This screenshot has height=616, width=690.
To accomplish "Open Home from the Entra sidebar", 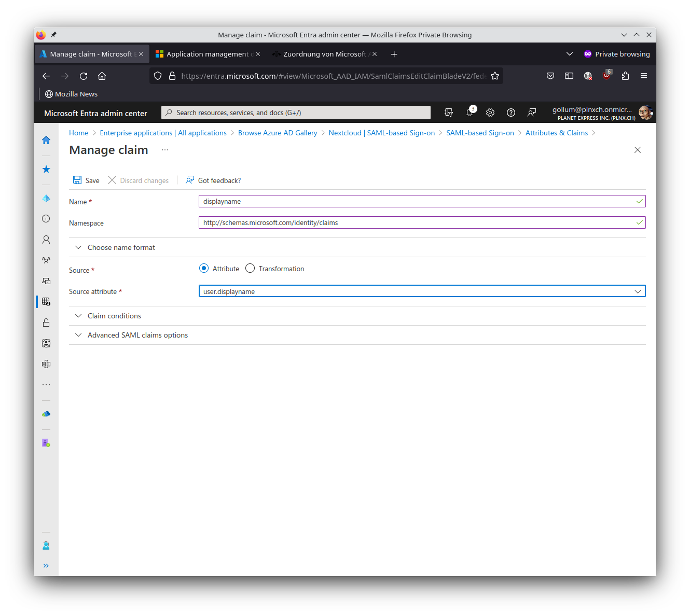I will 46,140.
